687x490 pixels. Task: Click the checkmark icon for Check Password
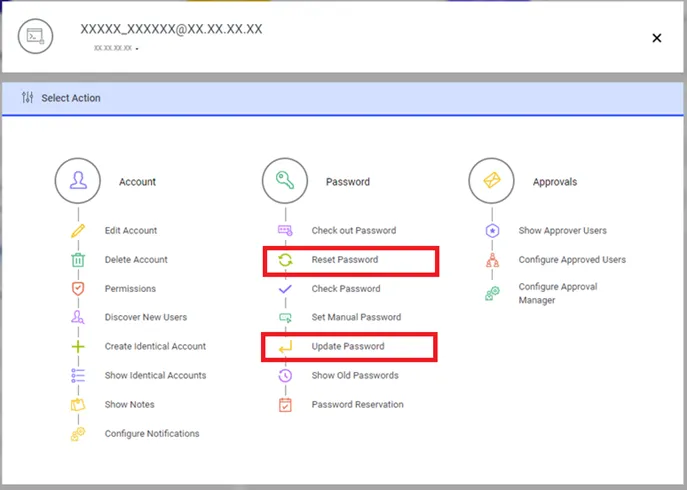point(285,289)
